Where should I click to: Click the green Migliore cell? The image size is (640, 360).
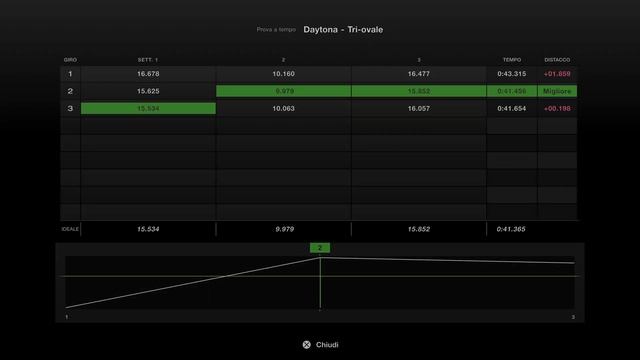click(557, 91)
